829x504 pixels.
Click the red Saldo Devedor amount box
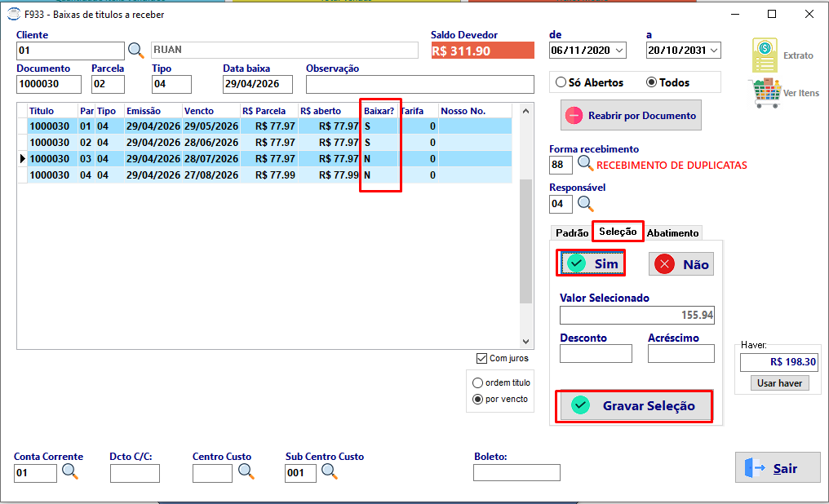click(x=483, y=51)
